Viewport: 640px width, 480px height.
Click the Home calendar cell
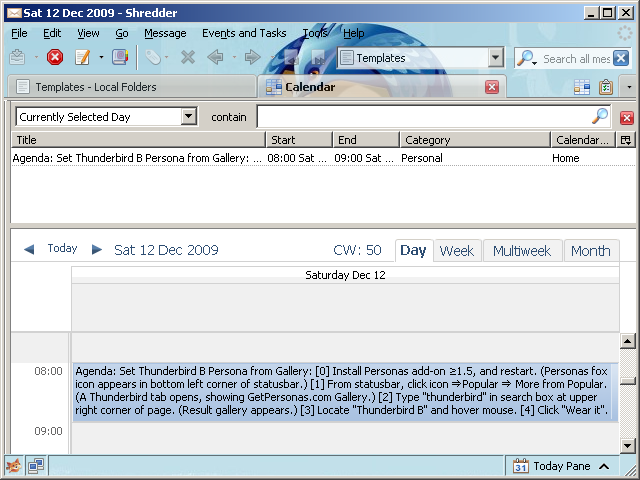pos(565,158)
